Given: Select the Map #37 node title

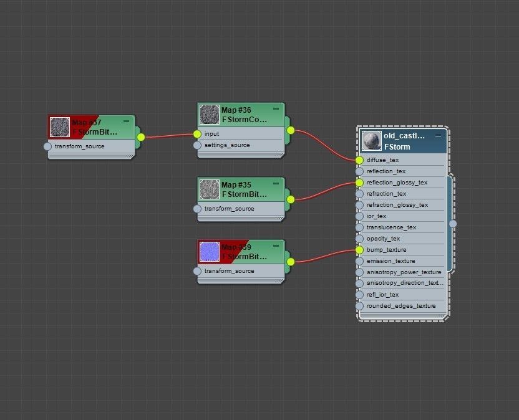Looking at the screenshot, I should pos(87,122).
